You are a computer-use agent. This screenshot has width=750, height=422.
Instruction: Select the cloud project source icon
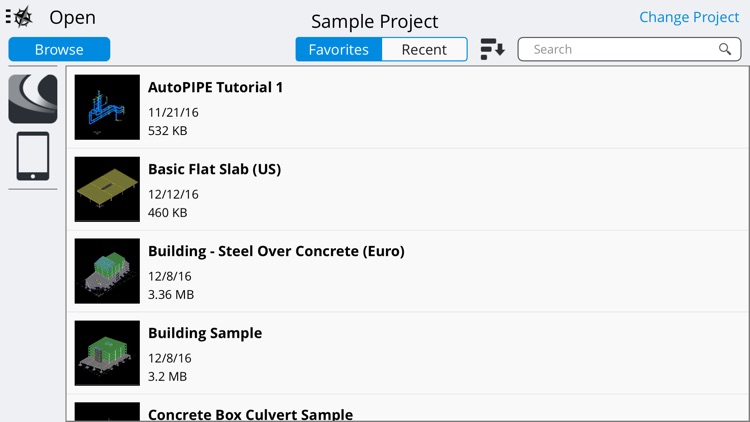click(33, 99)
